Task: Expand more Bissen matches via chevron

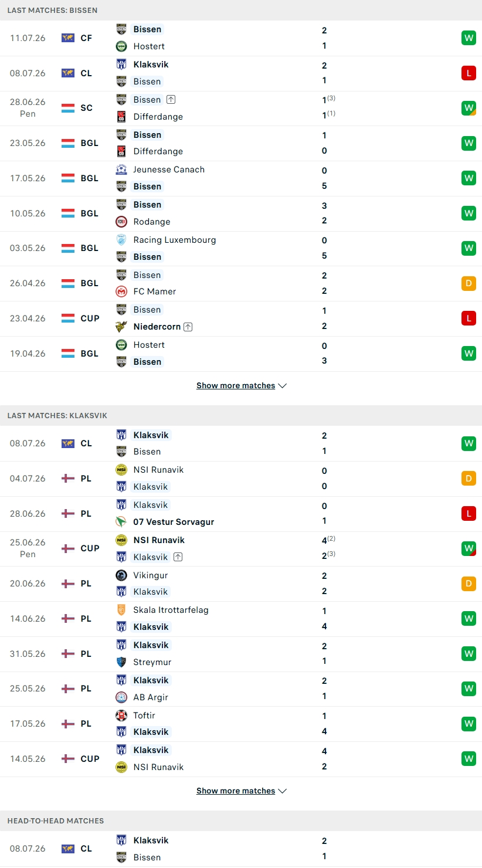Action: 282,386
